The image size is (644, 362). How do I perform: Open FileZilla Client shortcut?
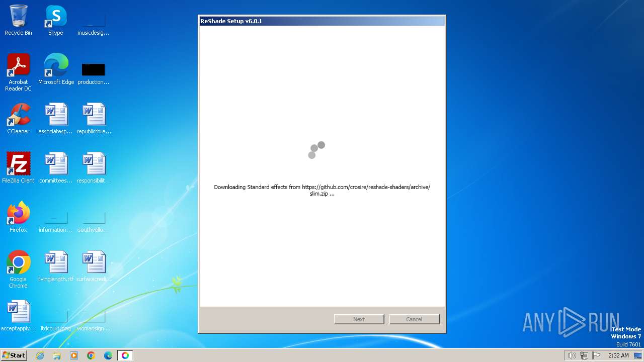point(18,168)
